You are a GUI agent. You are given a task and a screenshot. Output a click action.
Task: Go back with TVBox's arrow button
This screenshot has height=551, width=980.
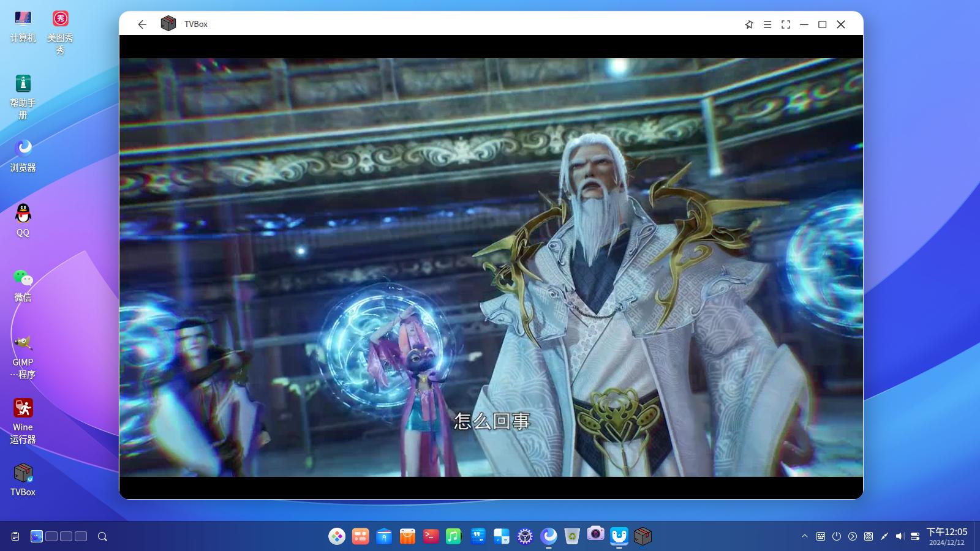click(x=142, y=24)
